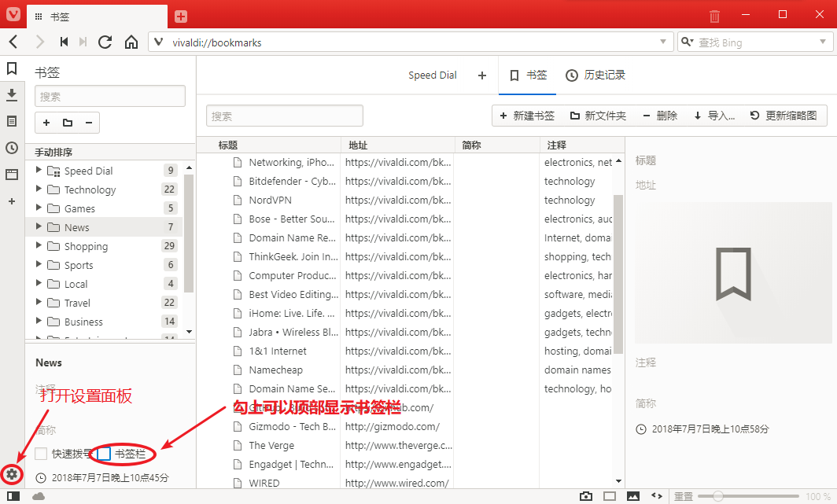Screen dimensions: 837x504
Task: Open the closed tabs trash can
Action: coord(714,16)
